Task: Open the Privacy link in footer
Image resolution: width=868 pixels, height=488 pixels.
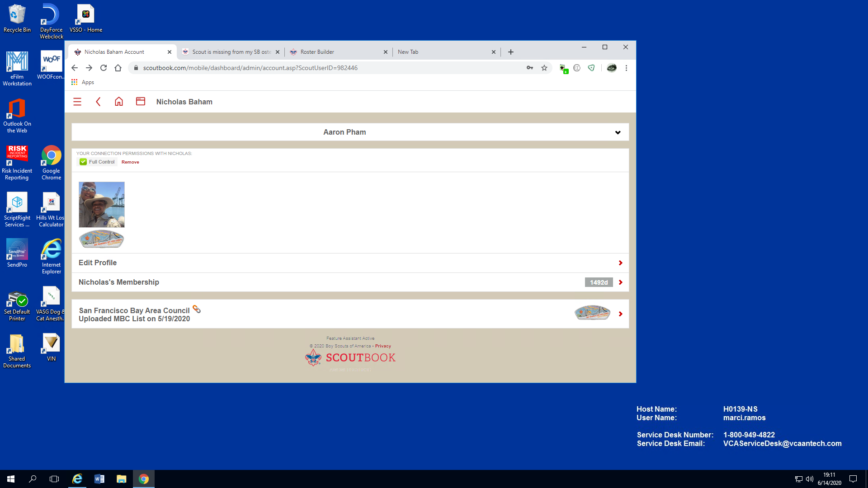Action: coord(383,346)
